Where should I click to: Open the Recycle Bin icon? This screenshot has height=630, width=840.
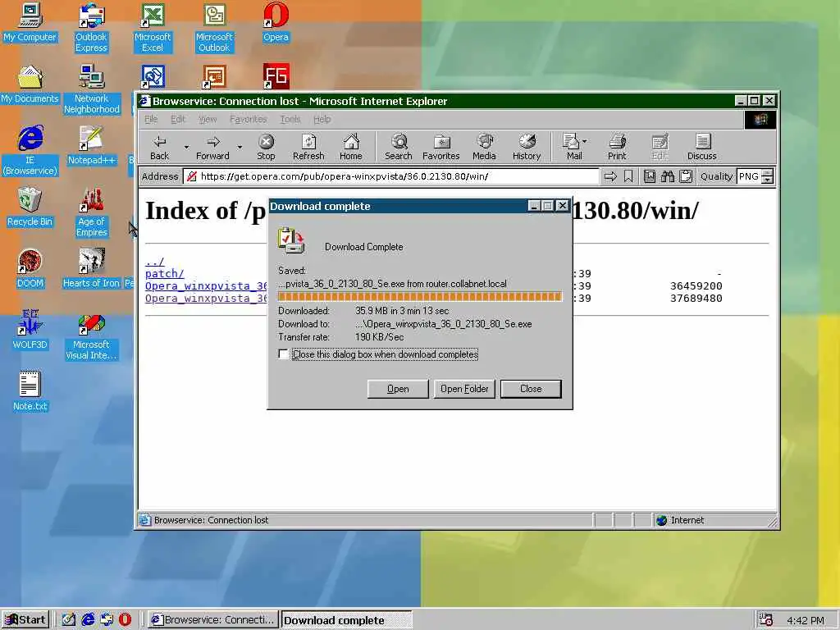[30, 206]
